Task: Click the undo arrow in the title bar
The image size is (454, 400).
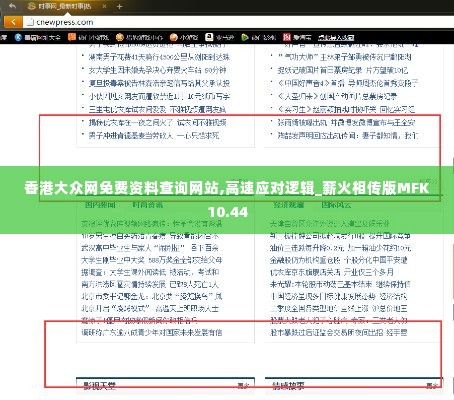Action: tap(12, 6)
